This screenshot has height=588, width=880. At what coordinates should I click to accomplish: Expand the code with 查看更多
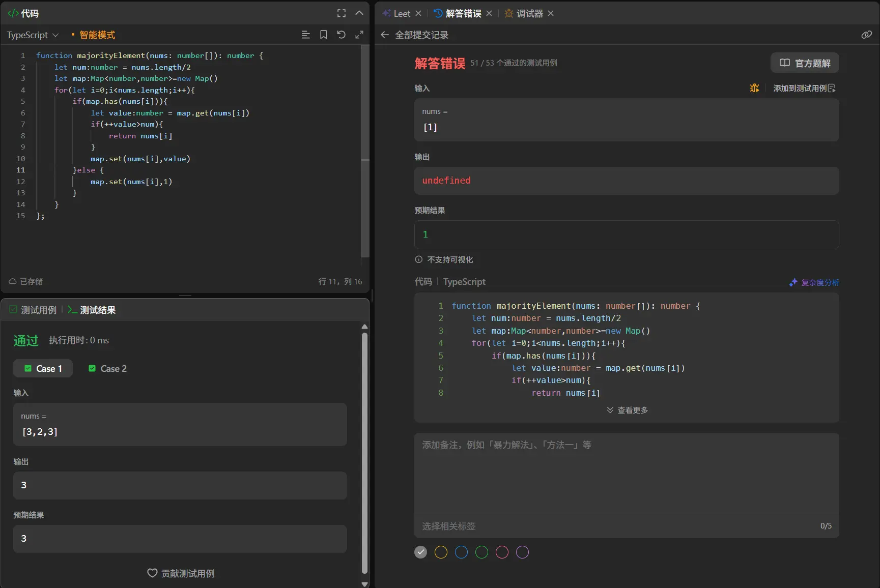pos(627,410)
